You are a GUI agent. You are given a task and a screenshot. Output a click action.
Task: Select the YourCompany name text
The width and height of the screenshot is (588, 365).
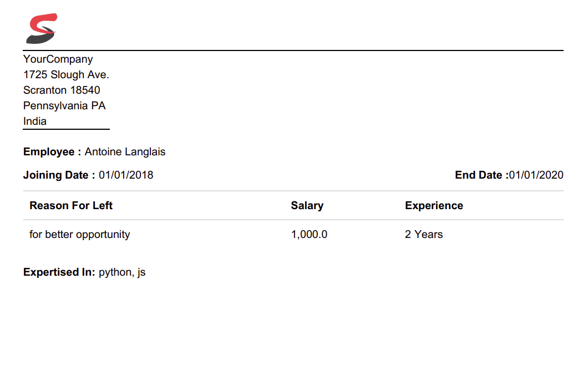coord(58,59)
